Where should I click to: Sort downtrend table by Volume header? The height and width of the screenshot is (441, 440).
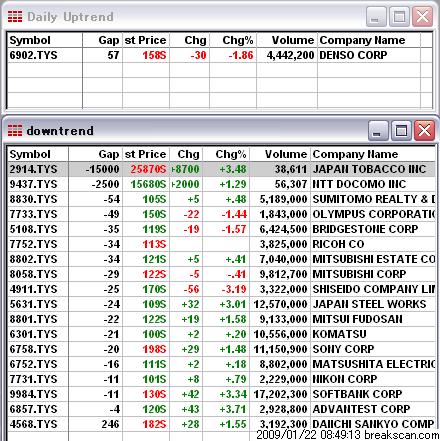[x=280, y=154]
